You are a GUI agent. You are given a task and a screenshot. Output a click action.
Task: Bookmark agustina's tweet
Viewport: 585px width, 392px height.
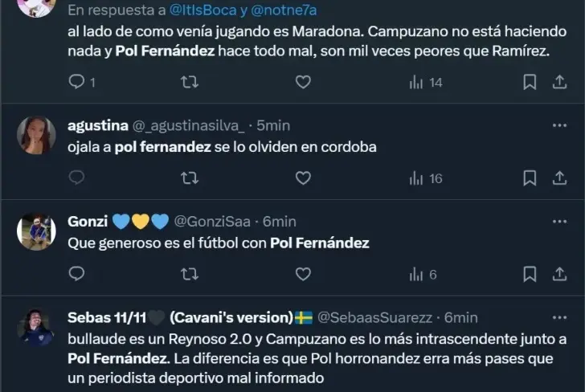pos(530,178)
